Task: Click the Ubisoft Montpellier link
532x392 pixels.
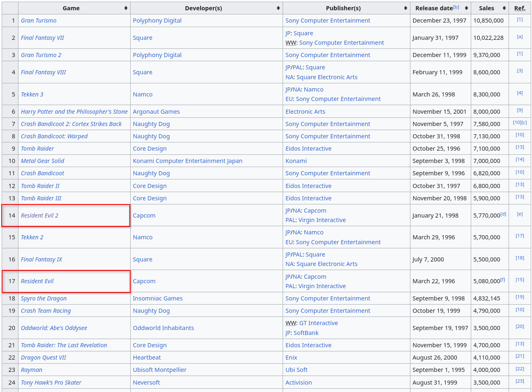Action: (x=159, y=370)
